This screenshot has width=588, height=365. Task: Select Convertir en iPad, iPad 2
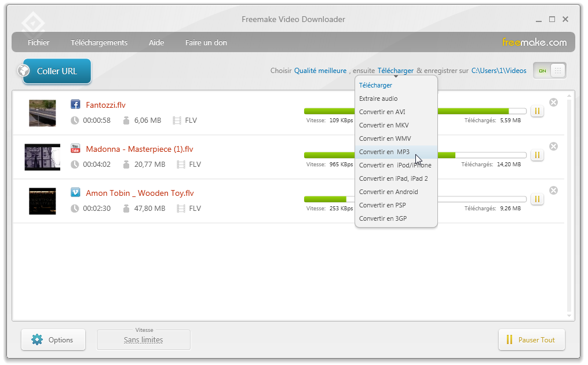coord(396,178)
